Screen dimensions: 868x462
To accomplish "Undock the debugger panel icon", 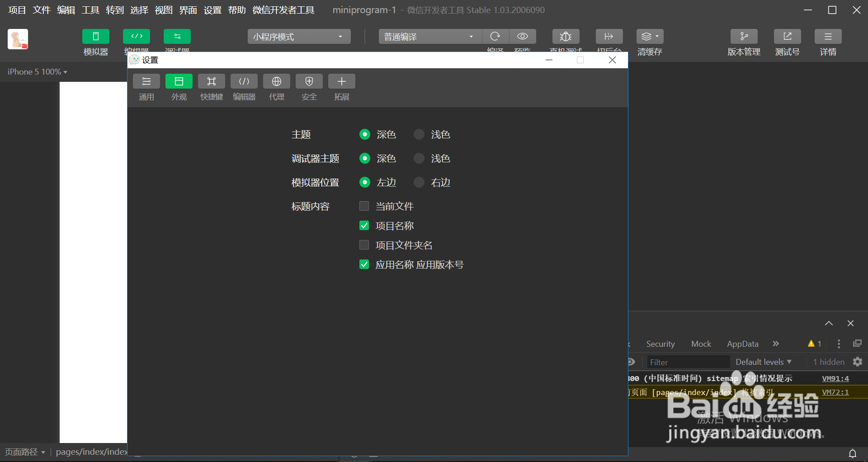I will [x=857, y=344].
